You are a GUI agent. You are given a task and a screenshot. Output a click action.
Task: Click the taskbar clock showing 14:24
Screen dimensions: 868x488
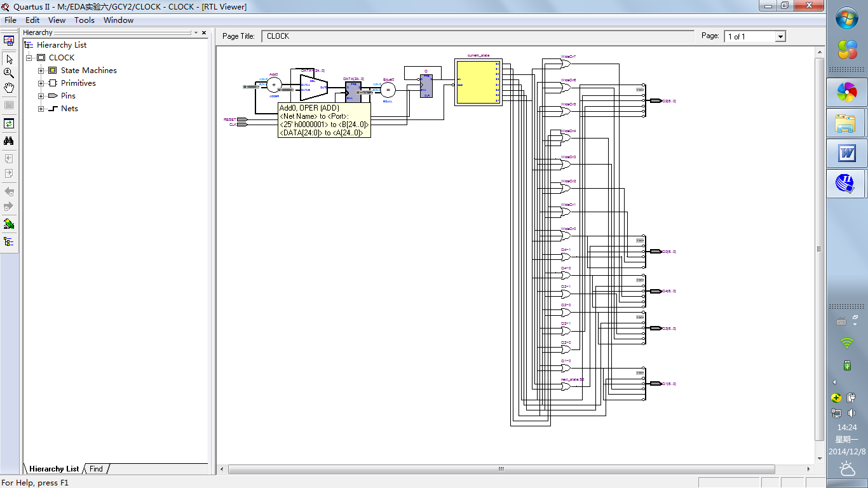pos(847,428)
